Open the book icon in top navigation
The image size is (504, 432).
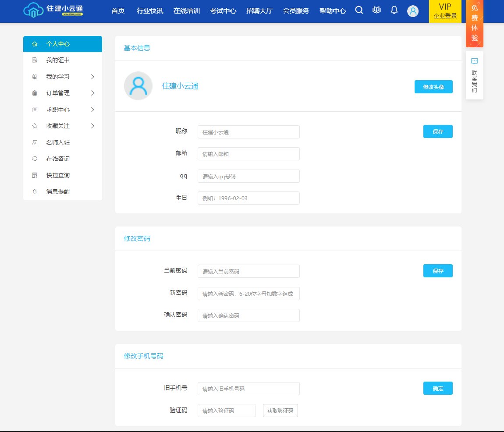coord(376,10)
